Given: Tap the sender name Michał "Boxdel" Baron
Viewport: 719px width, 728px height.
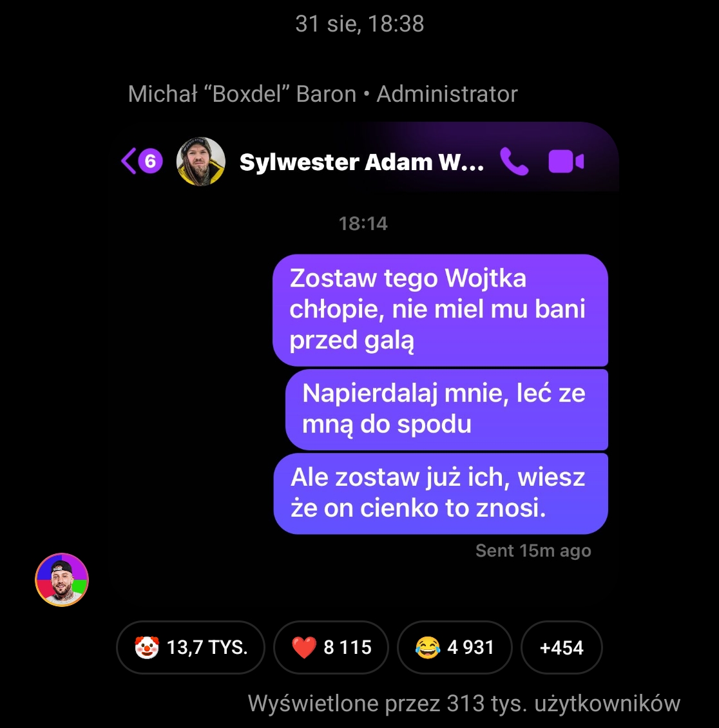Looking at the screenshot, I should point(242,94).
